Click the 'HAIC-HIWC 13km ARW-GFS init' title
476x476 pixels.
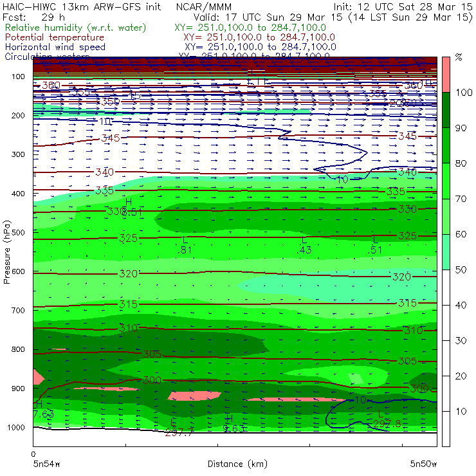(82, 6)
